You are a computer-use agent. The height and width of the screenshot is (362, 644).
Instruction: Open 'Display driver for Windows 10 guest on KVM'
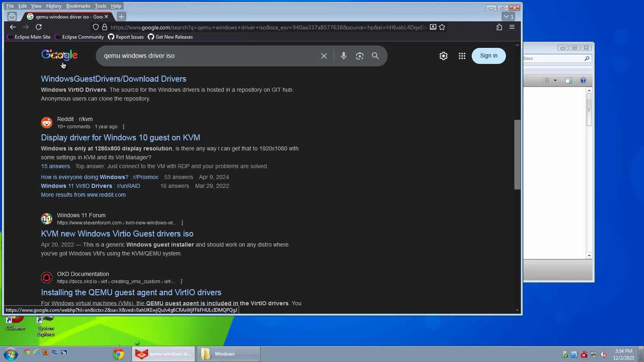(120, 138)
